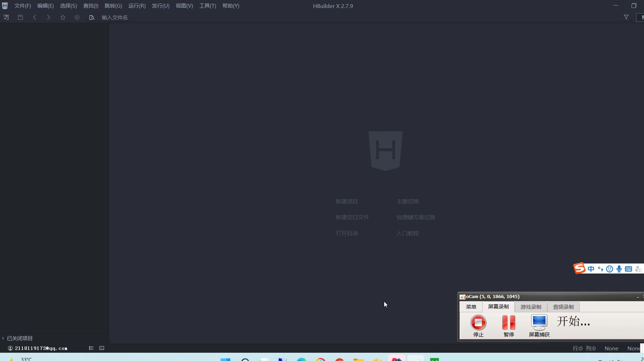The image size is (644, 361).
Task: Open the 文件(F) menu
Action: pyautogui.click(x=22, y=6)
